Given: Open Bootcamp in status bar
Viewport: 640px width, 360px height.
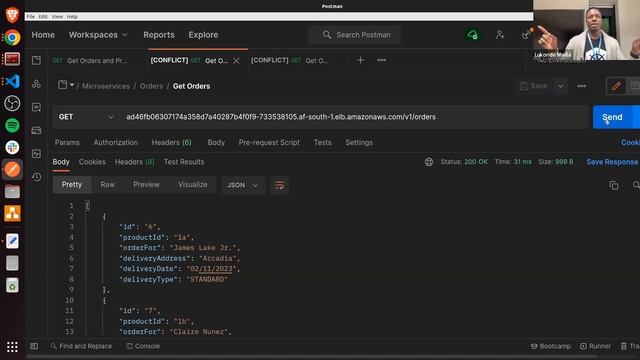Looking at the screenshot, I should pos(550,346).
